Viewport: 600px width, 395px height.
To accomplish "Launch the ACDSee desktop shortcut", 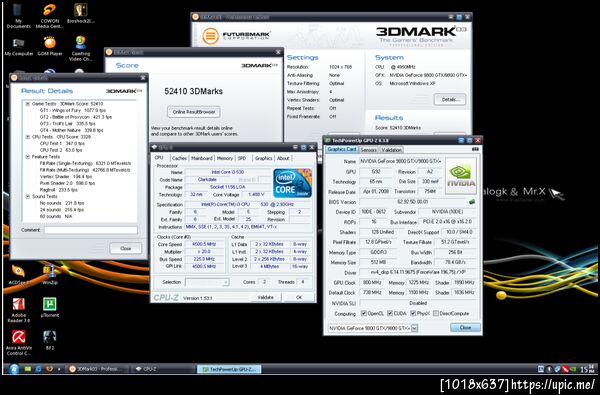I will (18, 275).
